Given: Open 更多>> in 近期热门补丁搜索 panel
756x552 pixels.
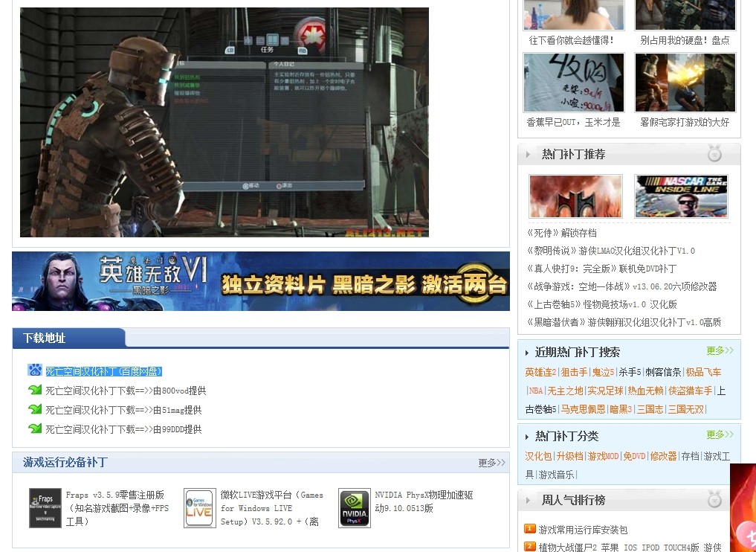Looking at the screenshot, I should pos(720,350).
